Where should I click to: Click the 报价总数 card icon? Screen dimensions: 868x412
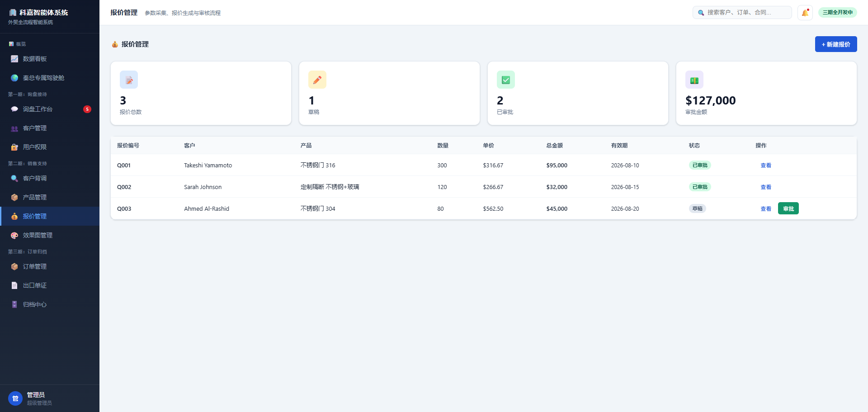[129, 80]
